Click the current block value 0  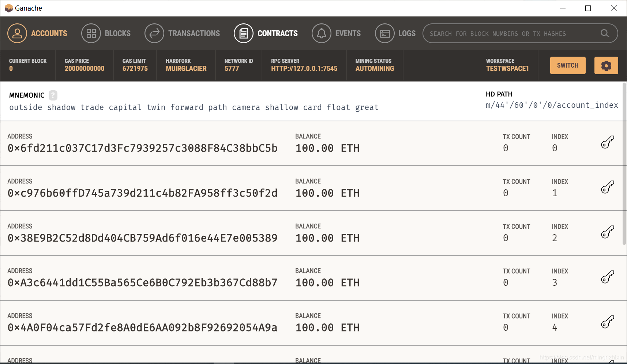click(x=11, y=69)
